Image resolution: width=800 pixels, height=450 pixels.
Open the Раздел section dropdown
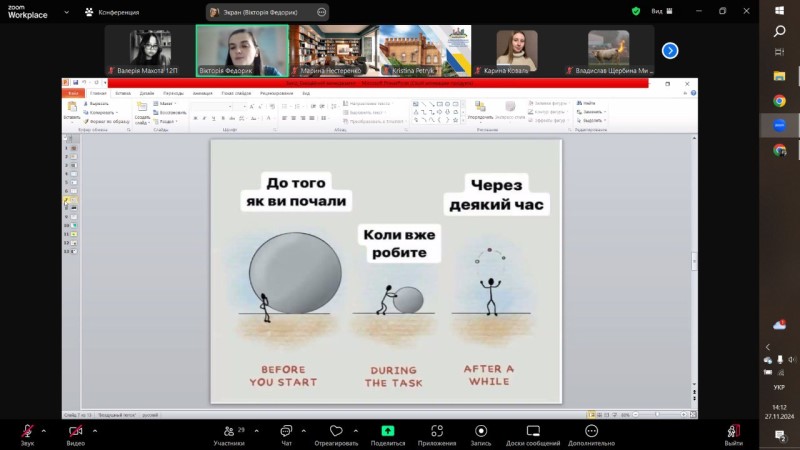(166, 121)
